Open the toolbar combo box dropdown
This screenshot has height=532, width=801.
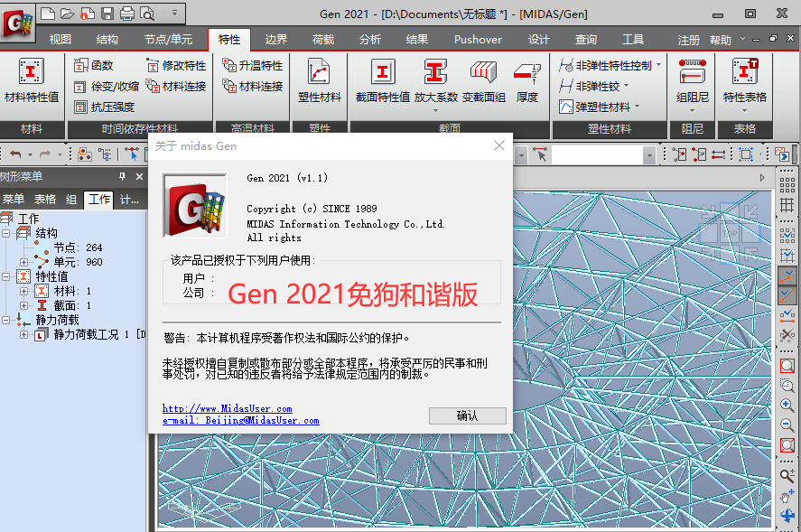[648, 154]
